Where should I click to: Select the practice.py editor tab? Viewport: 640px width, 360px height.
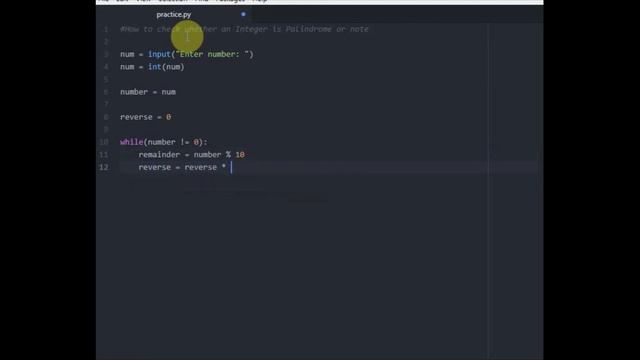174,15
